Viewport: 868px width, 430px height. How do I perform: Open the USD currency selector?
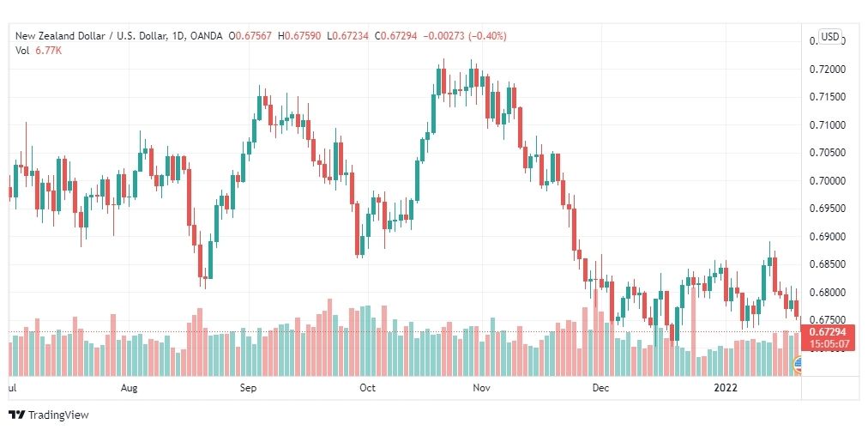coord(829,37)
